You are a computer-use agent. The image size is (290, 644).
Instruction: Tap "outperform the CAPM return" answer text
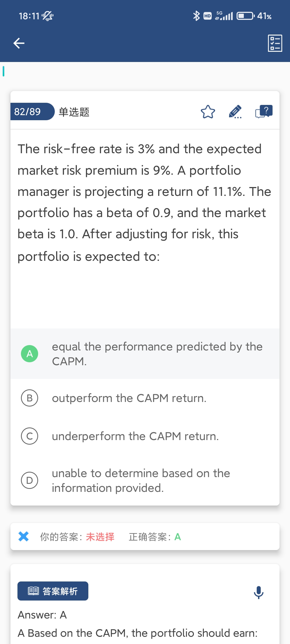coord(129,398)
